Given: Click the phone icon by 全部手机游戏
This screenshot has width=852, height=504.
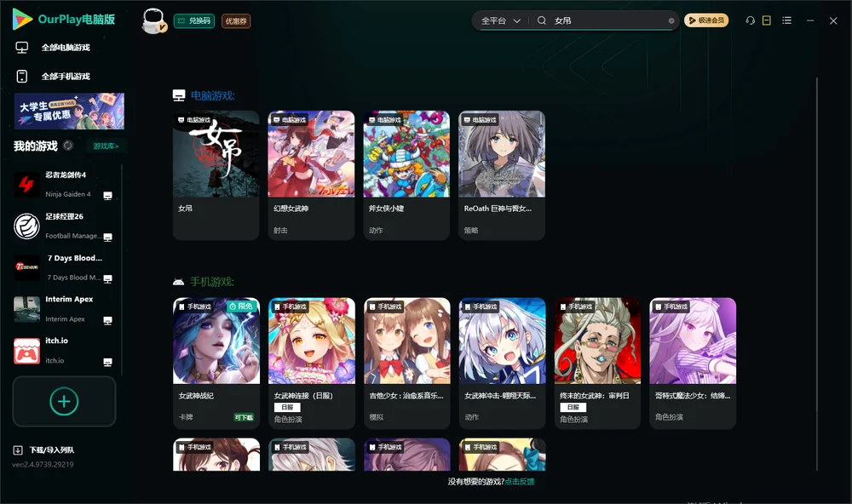Looking at the screenshot, I should pyautogui.click(x=22, y=76).
